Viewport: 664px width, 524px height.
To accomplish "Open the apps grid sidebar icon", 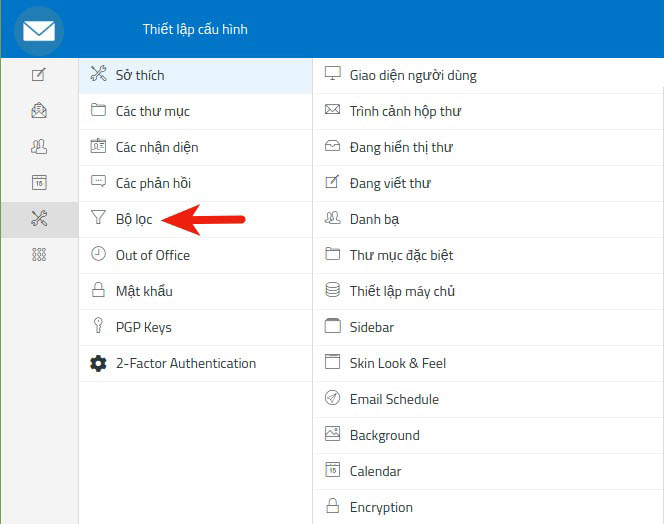I will [39, 255].
